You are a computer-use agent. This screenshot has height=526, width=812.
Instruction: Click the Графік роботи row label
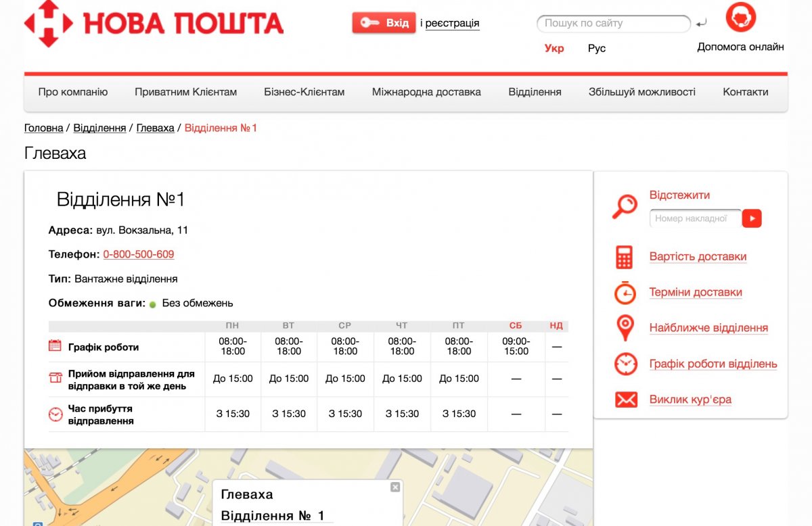(104, 347)
